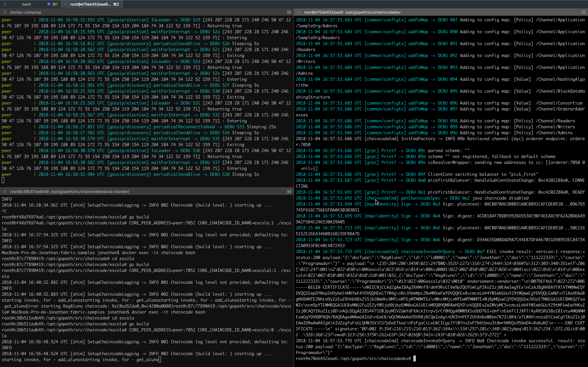The width and height of the screenshot is (588, 367).
Task: Focus the chaincodedev shell prompt cursor
Action: point(414,358)
